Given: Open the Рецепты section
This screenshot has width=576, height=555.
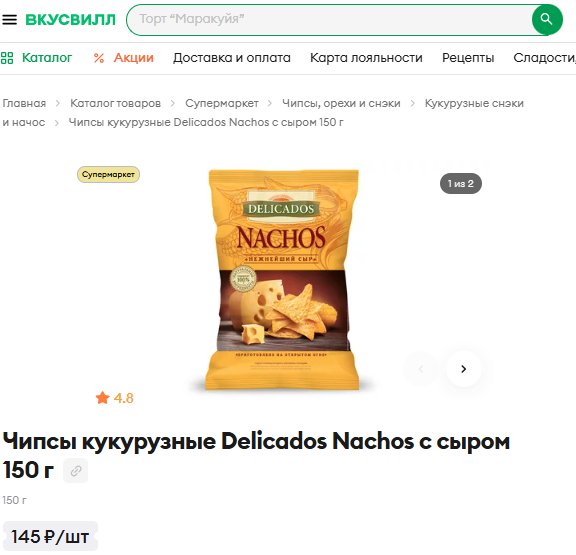Looking at the screenshot, I should tap(468, 58).
